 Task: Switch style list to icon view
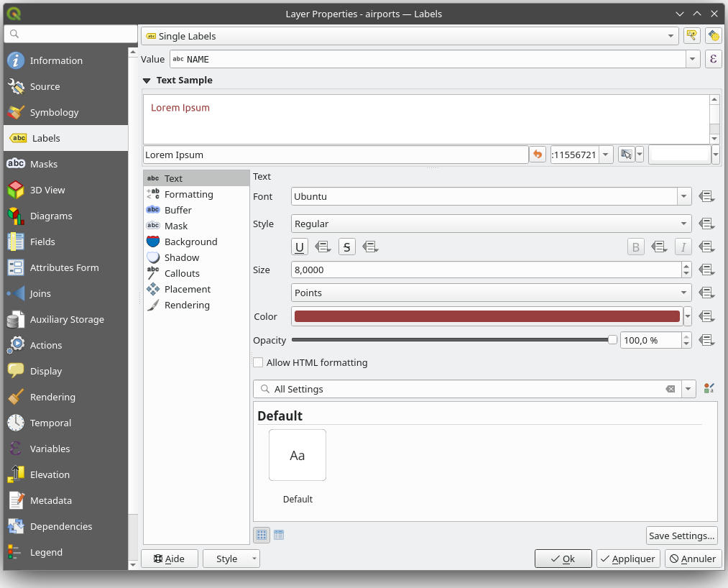(x=262, y=535)
